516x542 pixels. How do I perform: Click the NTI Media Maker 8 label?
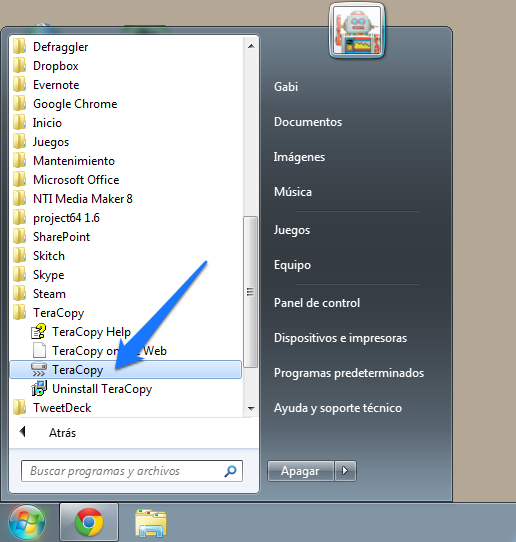[x=83, y=198]
